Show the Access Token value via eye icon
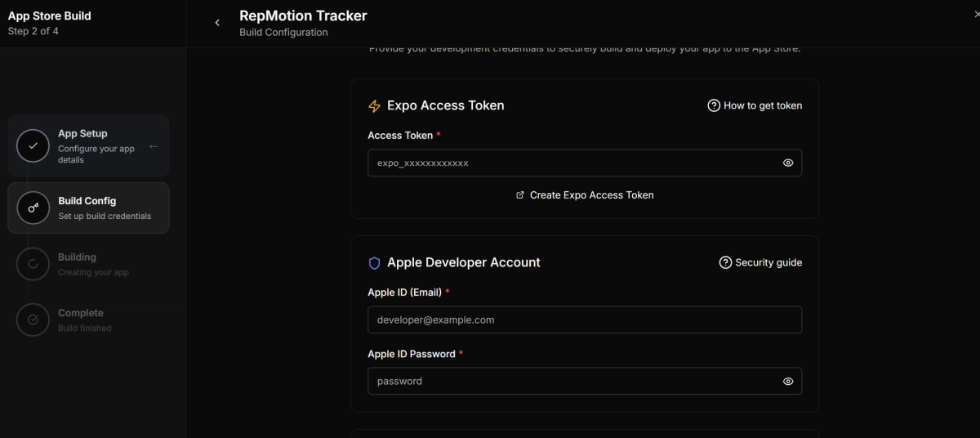Screen dimensions: 980x438 click(x=788, y=163)
